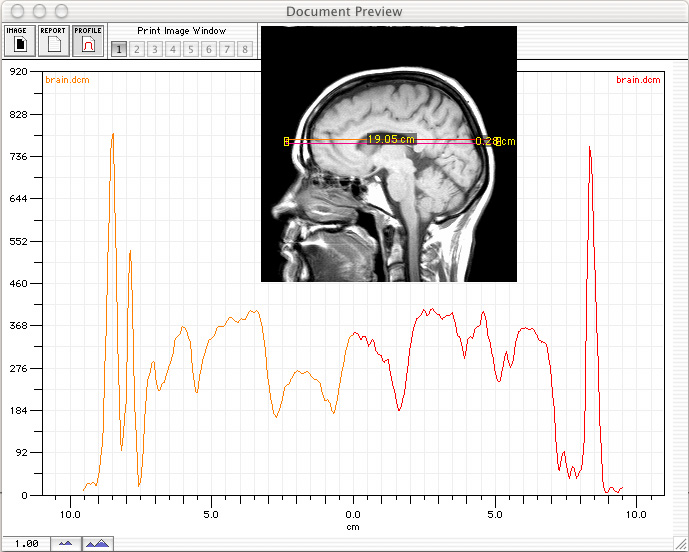The width and height of the screenshot is (689, 552).
Task: Click the 19.05 cm measurement label
Action: 391,139
